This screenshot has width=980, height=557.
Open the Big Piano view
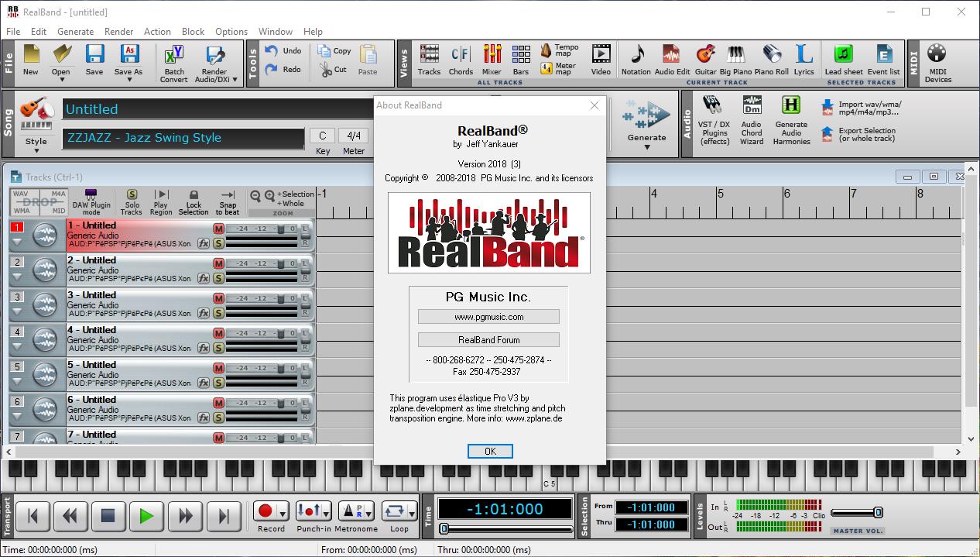(x=736, y=55)
